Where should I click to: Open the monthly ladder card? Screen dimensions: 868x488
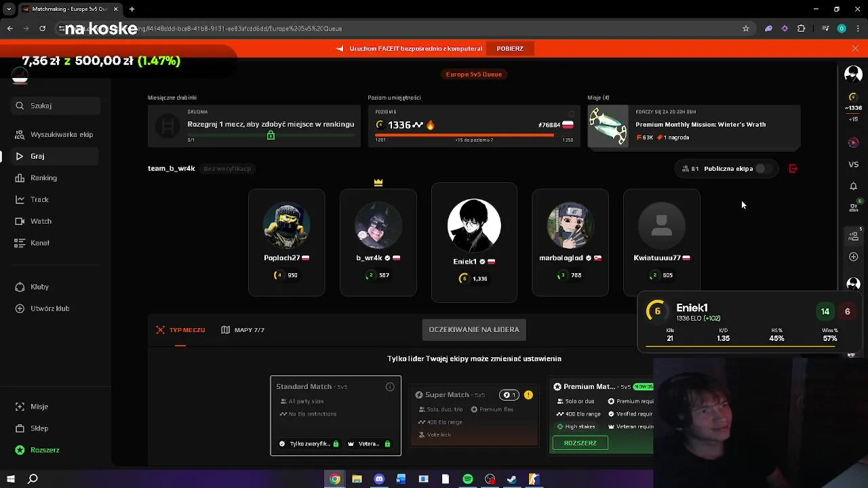tap(254, 126)
